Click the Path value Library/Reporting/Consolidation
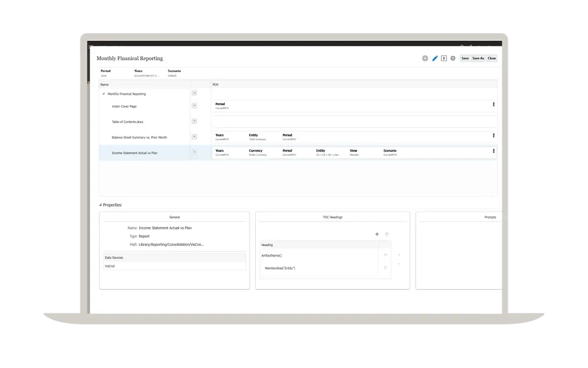Screen dimensions: 588x368 [x=171, y=245]
